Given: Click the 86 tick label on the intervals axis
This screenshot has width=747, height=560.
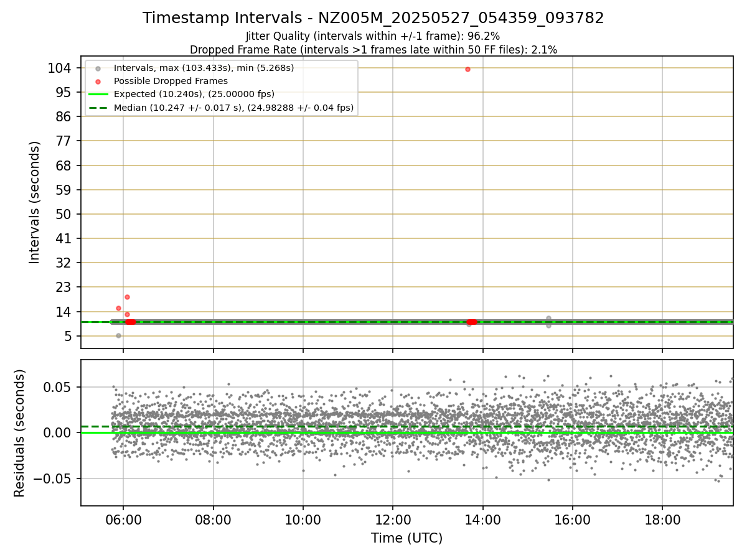Looking at the screenshot, I should 63,116.
